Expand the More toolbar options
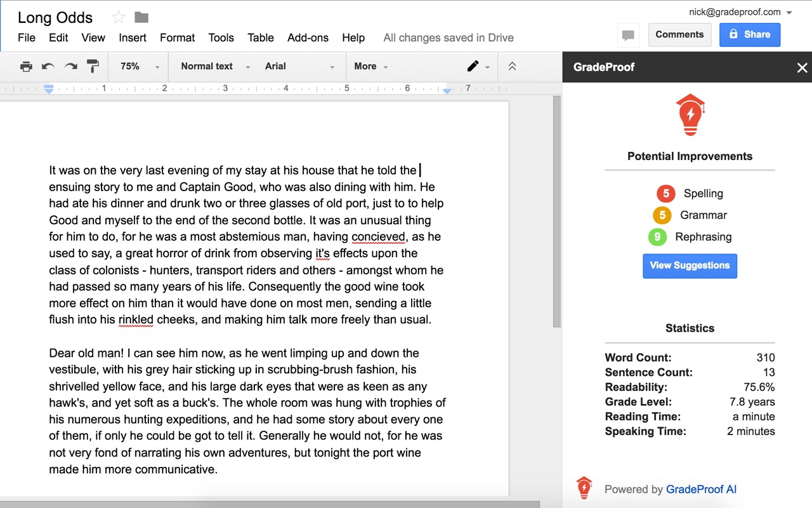This screenshot has width=812, height=508. coord(371,66)
